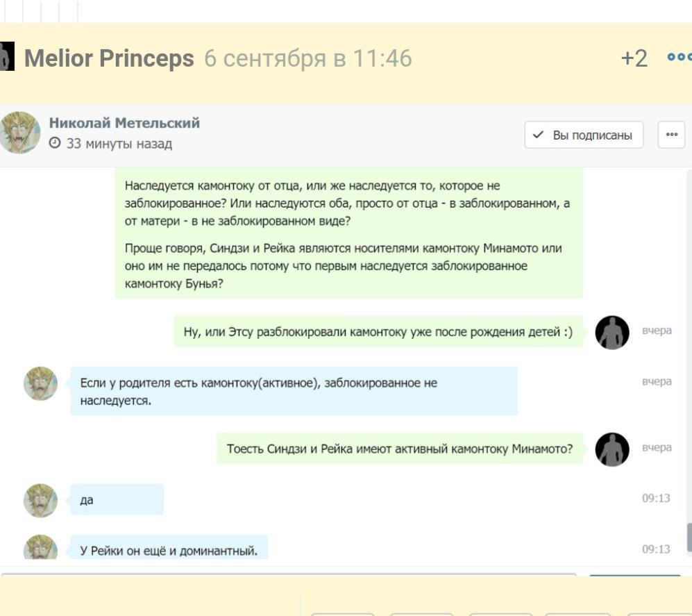Click the Melior Princeps post avatar
The width and height of the screenshot is (692, 616).
[7, 56]
